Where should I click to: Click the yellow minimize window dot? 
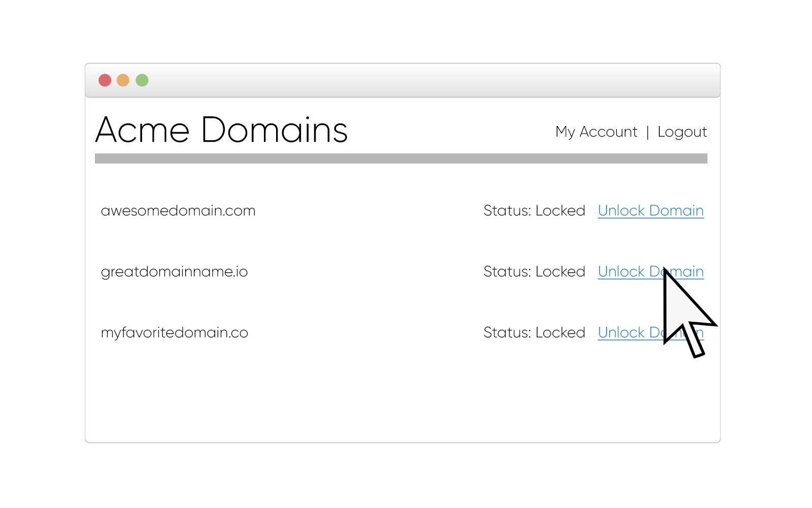(123, 80)
